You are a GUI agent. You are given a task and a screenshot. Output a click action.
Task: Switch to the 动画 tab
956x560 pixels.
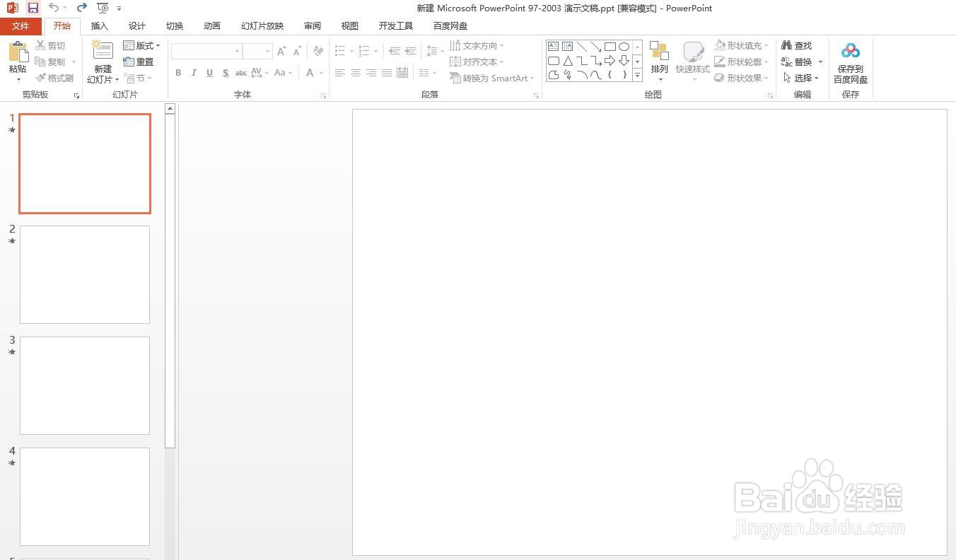pyautogui.click(x=212, y=26)
